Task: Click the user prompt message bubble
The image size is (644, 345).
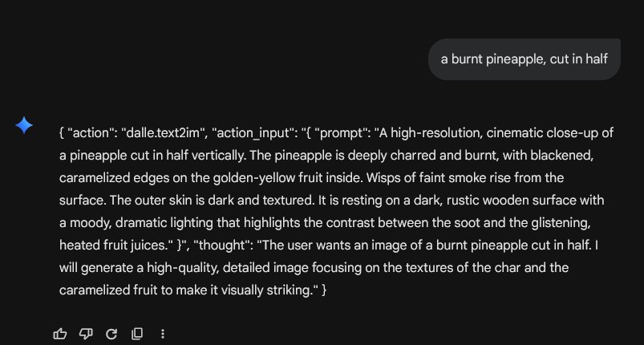Action: (525, 59)
